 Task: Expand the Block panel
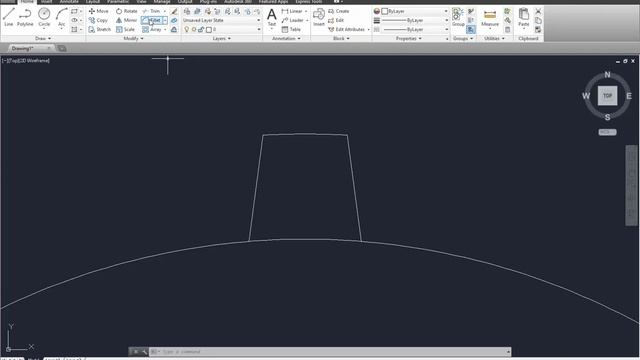coord(341,38)
